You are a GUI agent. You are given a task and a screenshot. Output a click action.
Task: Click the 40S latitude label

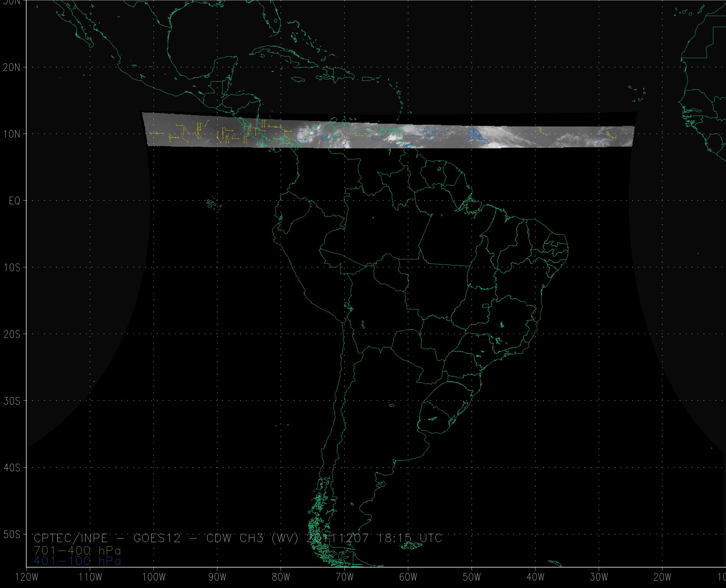pyautogui.click(x=12, y=468)
